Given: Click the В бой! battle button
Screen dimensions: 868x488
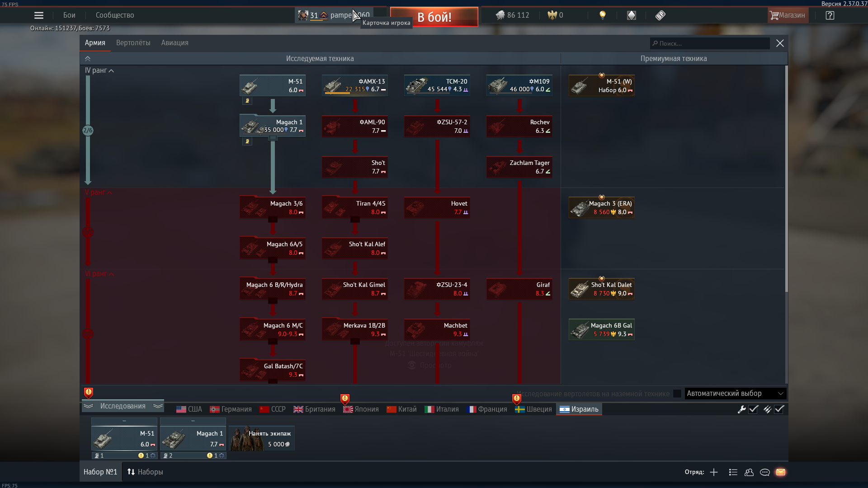Looking at the screenshot, I should click(434, 17).
